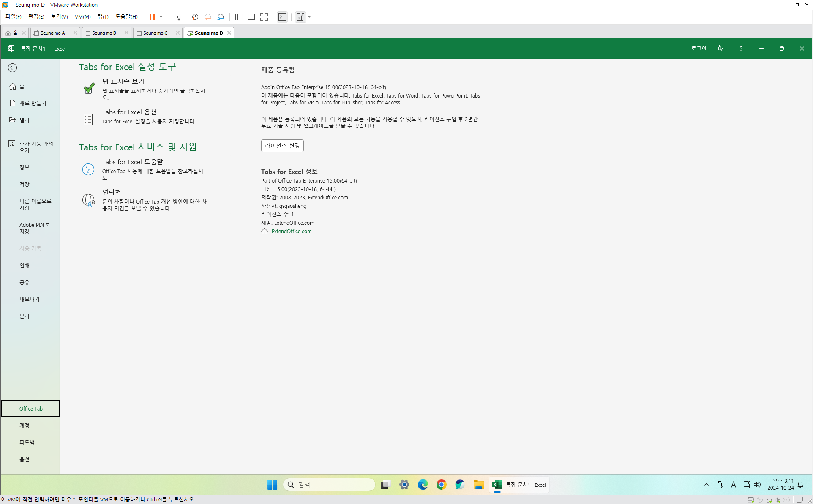Open the Windows Start button
The image size is (813, 504).
(272, 485)
